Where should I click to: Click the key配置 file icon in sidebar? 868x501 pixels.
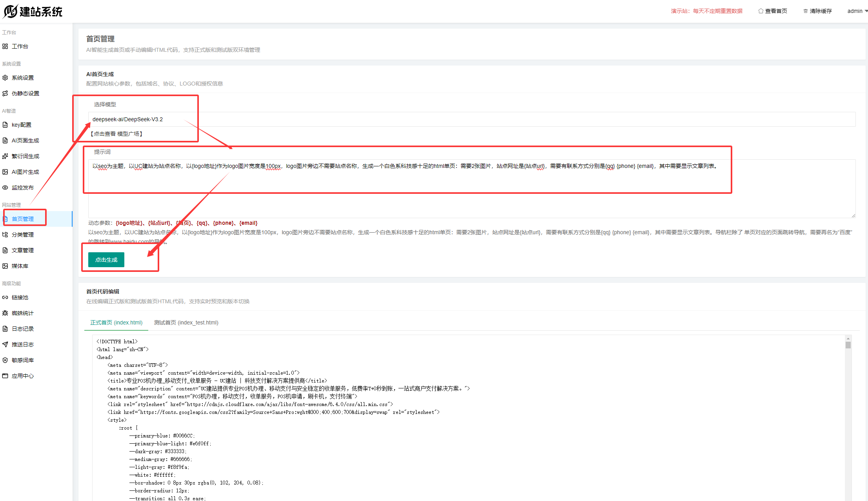click(5, 125)
